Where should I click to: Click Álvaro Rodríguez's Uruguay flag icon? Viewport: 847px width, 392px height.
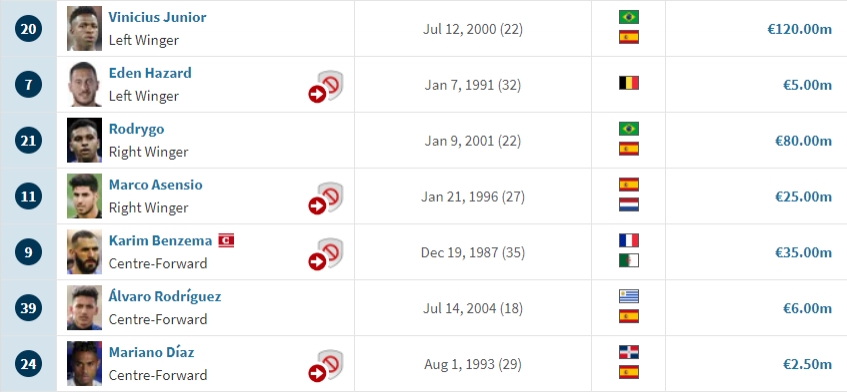coord(629,296)
